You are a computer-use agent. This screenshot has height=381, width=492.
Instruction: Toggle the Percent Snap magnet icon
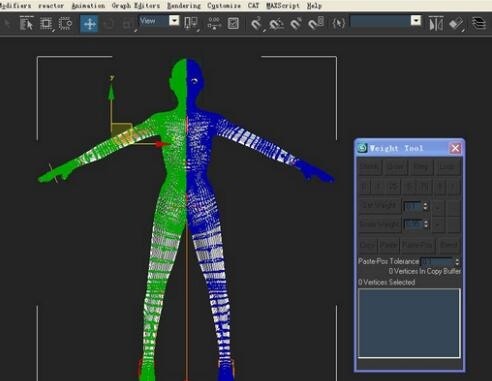pos(296,24)
